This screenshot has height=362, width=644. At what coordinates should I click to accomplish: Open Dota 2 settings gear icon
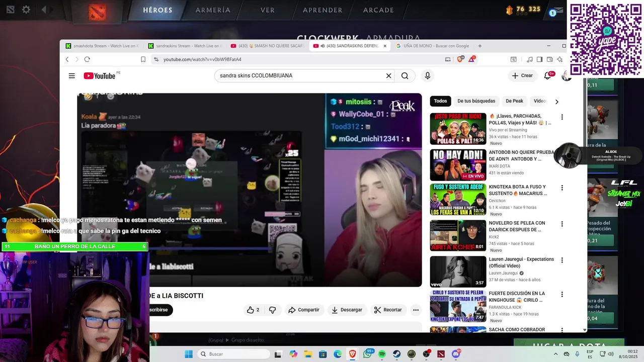[x=26, y=10]
